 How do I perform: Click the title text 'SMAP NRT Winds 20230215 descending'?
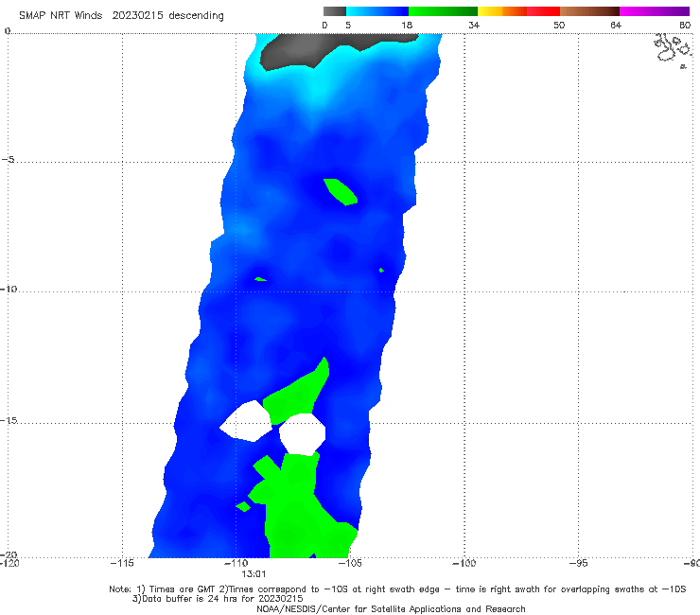click(121, 15)
